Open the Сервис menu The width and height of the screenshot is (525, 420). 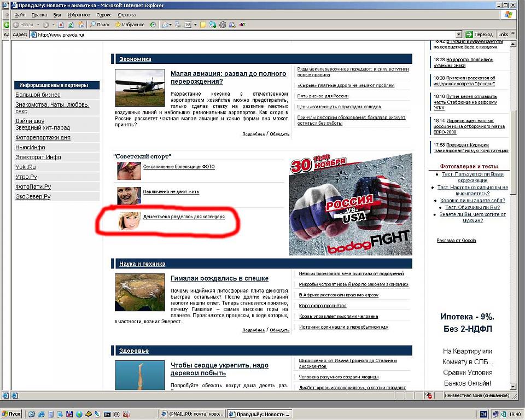pos(103,15)
